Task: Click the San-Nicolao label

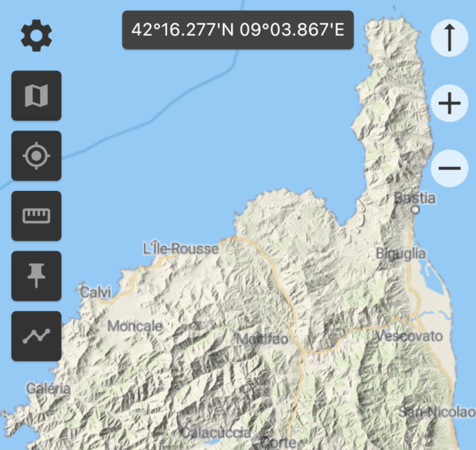Action: click(436, 412)
